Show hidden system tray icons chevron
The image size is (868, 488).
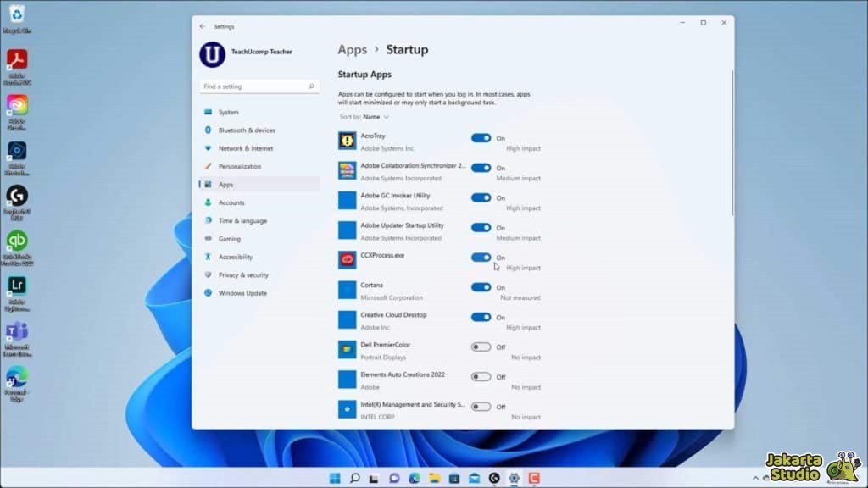(755, 478)
